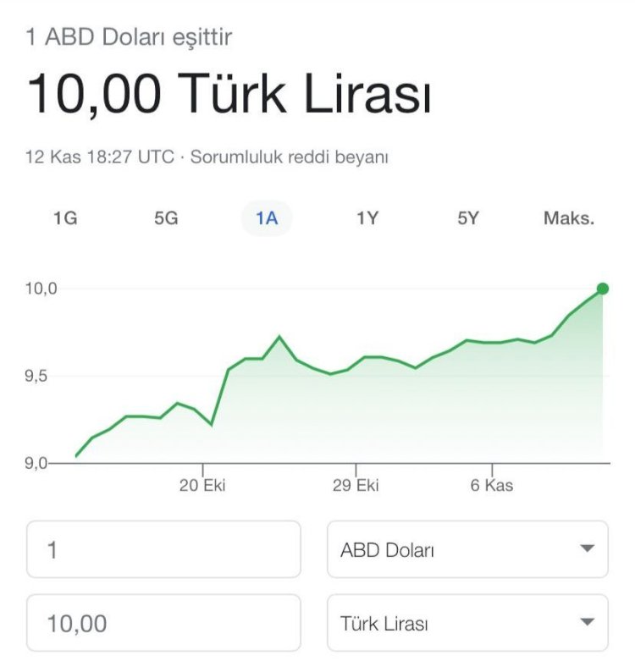Viewport: 635px width, 672px height.
Task: Click the 10,0 y-axis label
Action: pyautogui.click(x=41, y=289)
